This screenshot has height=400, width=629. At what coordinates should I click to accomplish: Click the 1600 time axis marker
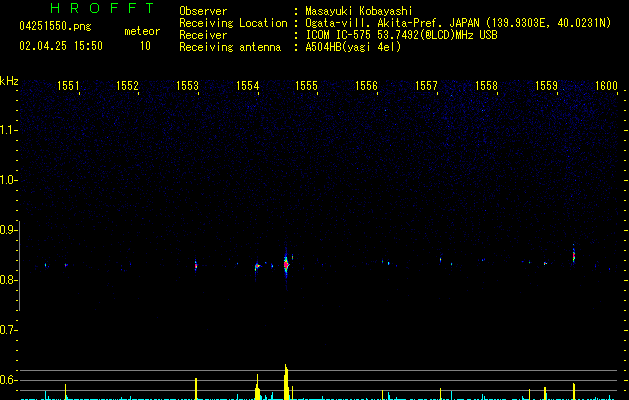click(606, 86)
